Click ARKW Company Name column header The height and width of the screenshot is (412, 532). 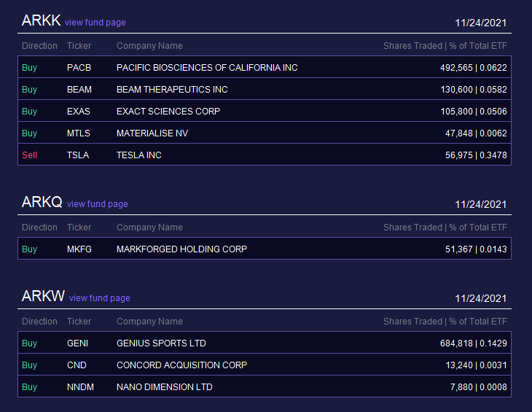(x=149, y=322)
